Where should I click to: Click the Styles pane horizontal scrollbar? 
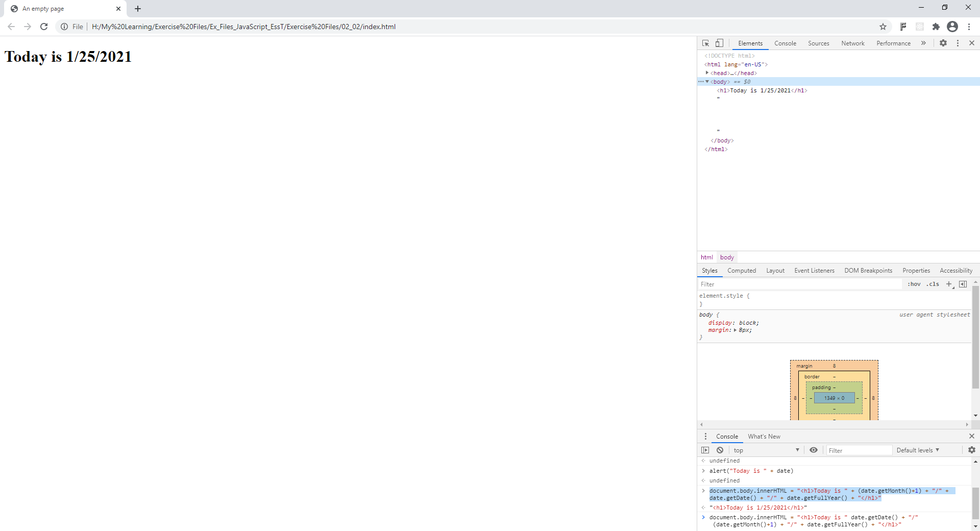834,424
